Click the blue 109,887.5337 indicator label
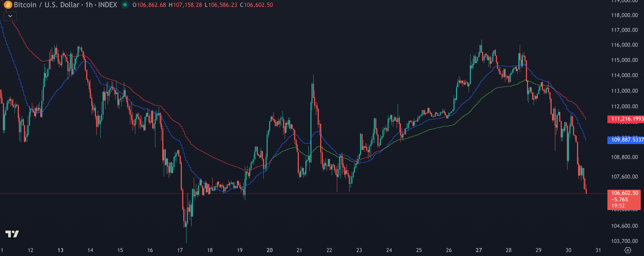Image resolution: width=644 pixels, height=256 pixels. (626, 140)
